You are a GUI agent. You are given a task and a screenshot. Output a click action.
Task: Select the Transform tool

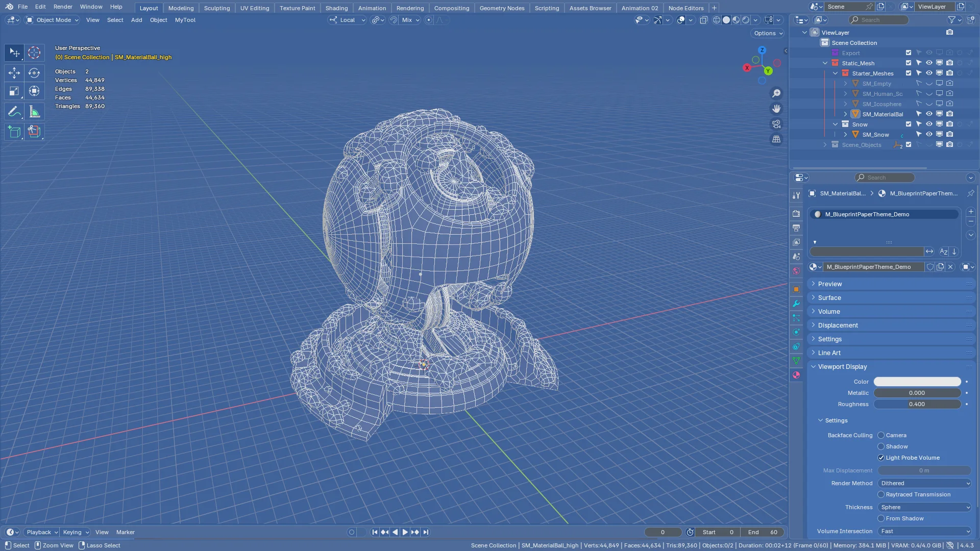pos(34,91)
